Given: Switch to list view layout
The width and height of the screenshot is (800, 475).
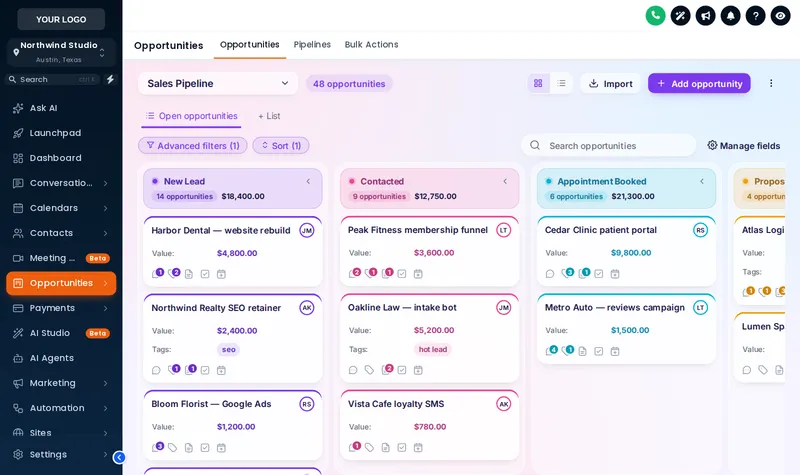Looking at the screenshot, I should point(561,83).
